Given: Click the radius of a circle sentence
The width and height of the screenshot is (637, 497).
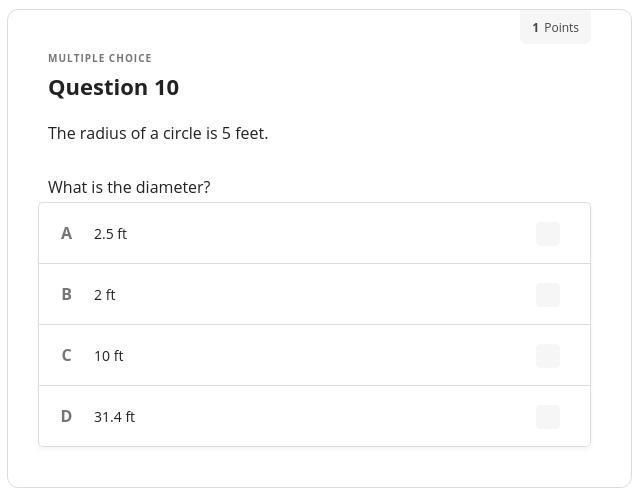Looking at the screenshot, I should pyautogui.click(x=158, y=133).
